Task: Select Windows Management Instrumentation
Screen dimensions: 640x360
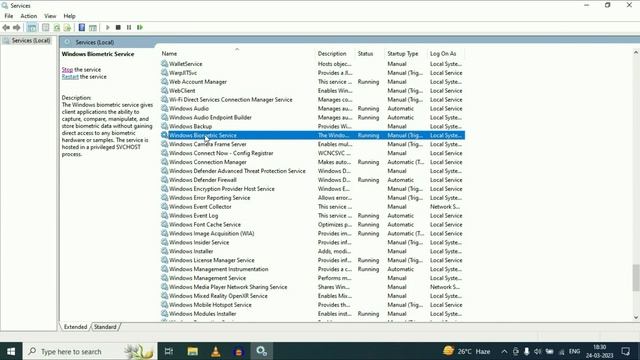Action: pyautogui.click(x=312, y=269)
